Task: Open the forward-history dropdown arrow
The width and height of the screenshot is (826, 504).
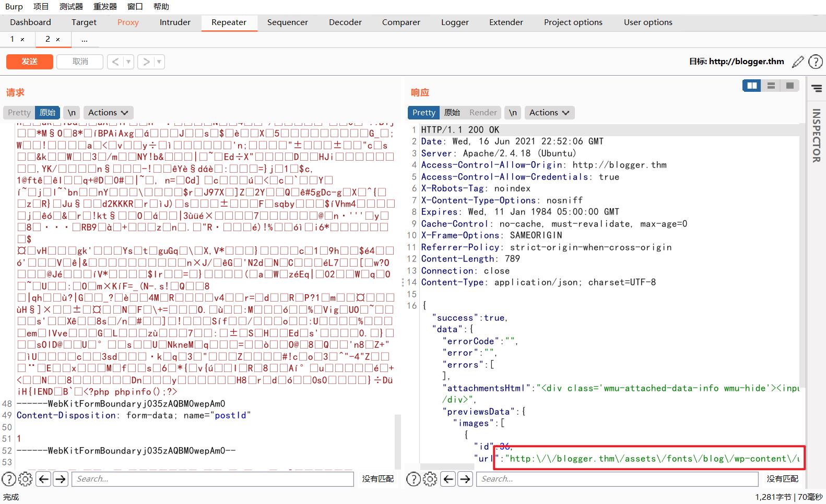Action: pyautogui.click(x=159, y=62)
